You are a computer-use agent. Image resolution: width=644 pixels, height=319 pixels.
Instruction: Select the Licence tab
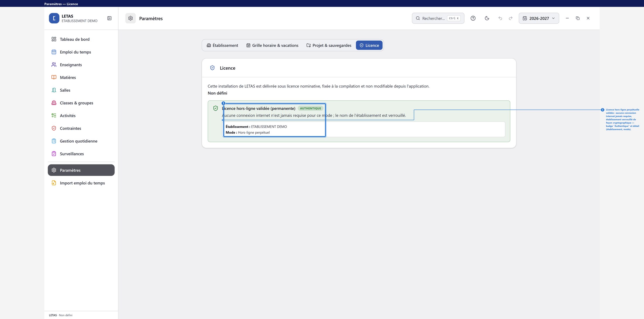point(369,45)
